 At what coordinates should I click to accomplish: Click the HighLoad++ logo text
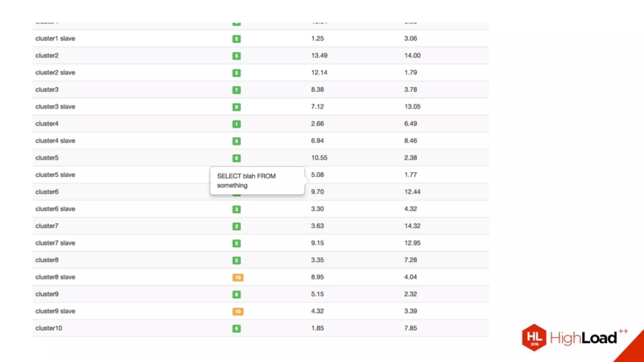583,338
